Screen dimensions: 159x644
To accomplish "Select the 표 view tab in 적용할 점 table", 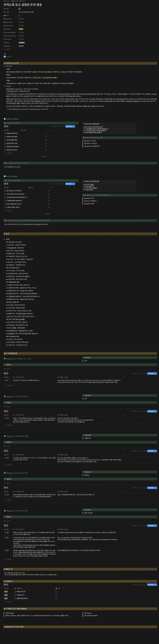I will tap(6, 585).
